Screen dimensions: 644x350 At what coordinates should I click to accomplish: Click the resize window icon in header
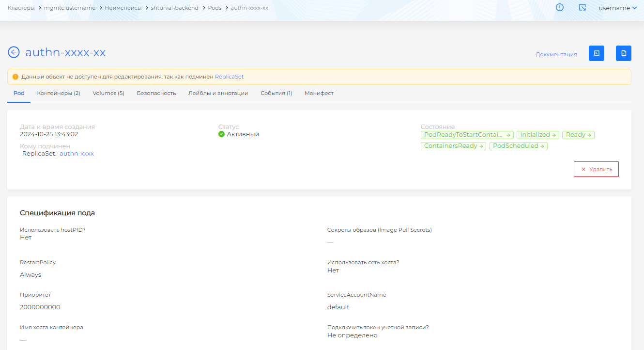pyautogui.click(x=583, y=8)
